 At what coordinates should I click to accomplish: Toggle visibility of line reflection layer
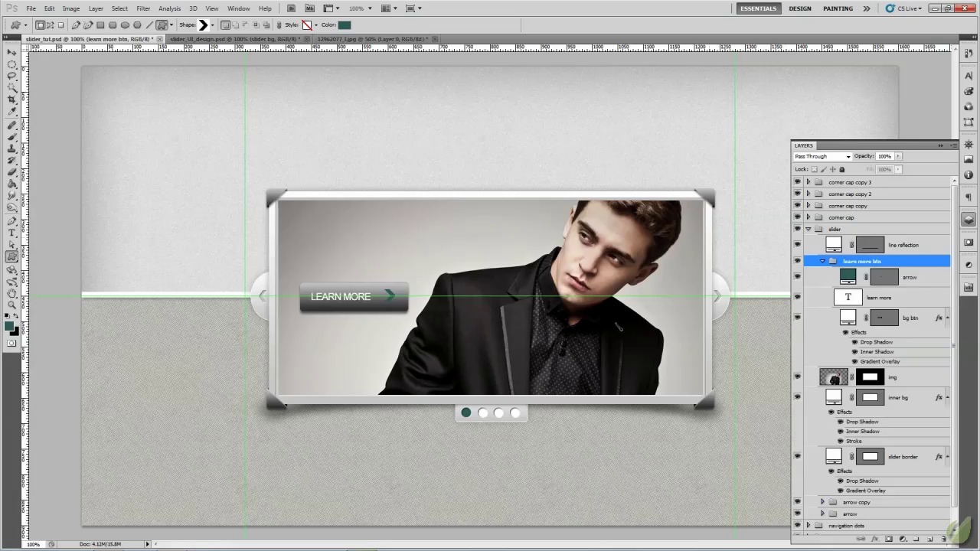[x=797, y=245]
